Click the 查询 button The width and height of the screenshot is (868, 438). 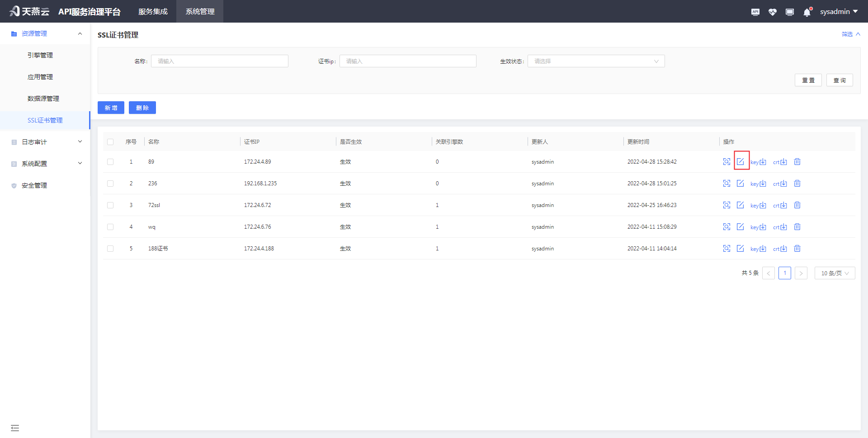tap(839, 80)
